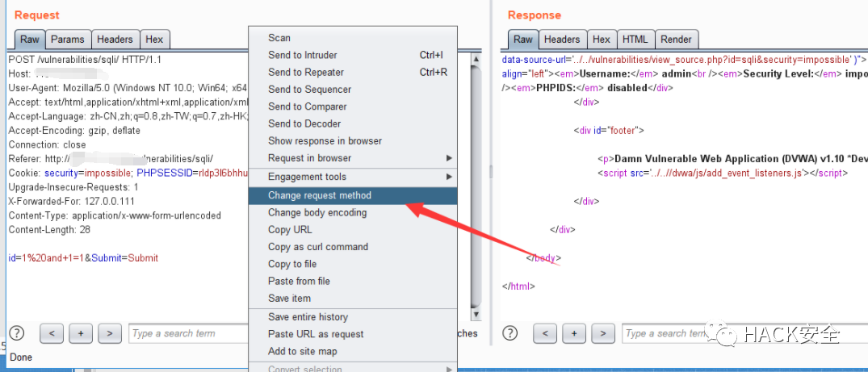Switch to the Request Params tab
The width and height of the screenshot is (868, 372).
click(68, 40)
